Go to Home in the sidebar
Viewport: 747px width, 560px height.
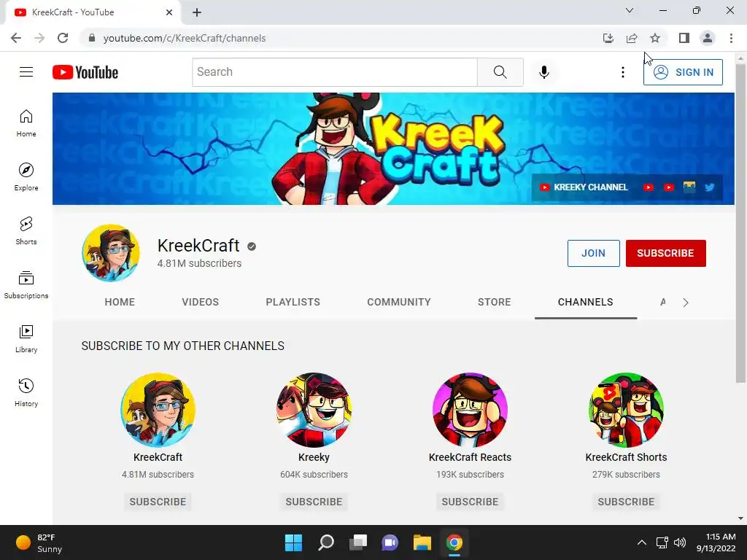coord(26,122)
